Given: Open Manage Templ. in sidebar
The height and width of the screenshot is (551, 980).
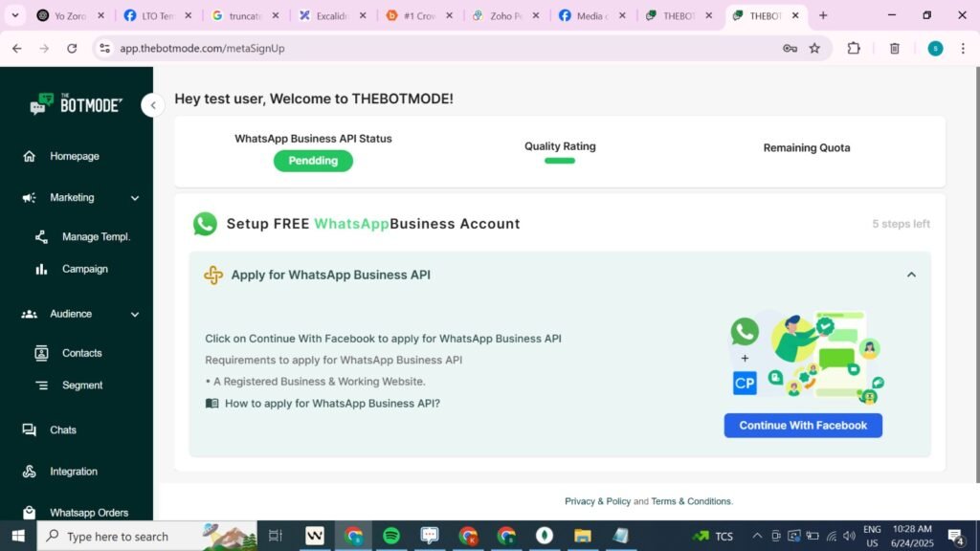Looking at the screenshot, I should (x=97, y=237).
